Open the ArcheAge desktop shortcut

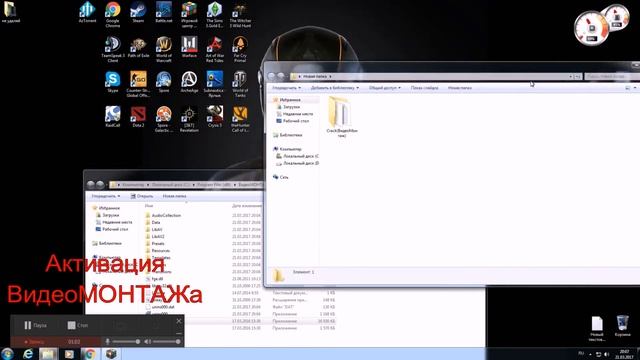(189, 82)
